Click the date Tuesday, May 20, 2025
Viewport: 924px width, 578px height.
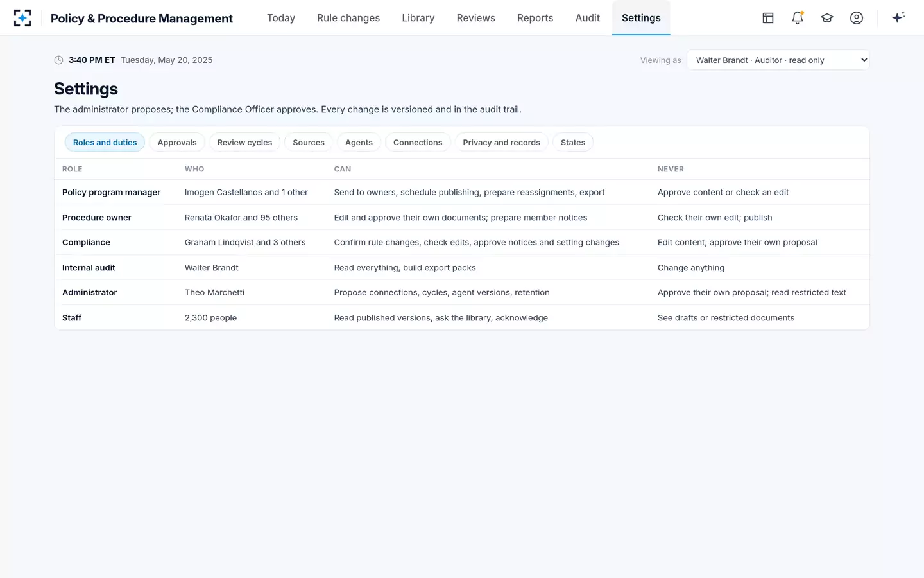point(167,60)
